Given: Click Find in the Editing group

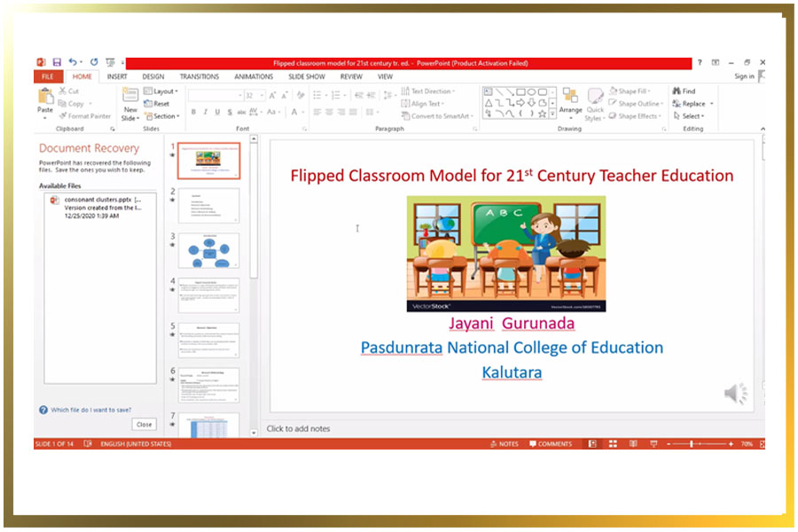Looking at the screenshot, I should [x=684, y=91].
